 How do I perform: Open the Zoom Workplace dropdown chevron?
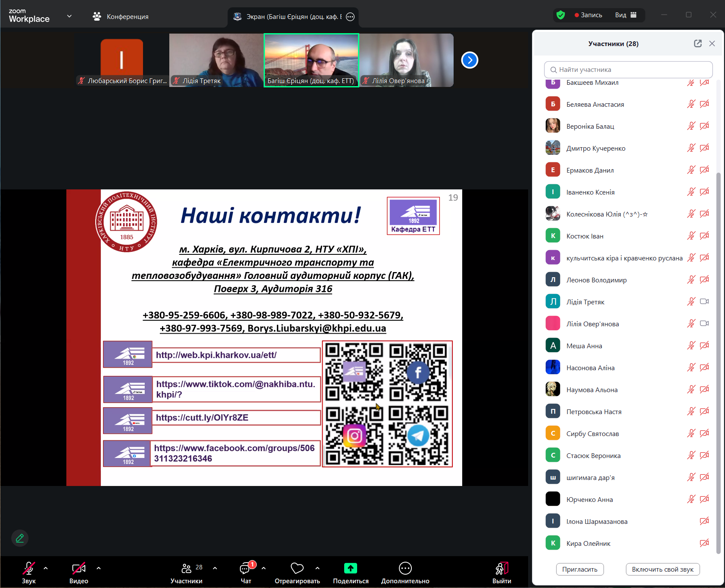coord(69,16)
